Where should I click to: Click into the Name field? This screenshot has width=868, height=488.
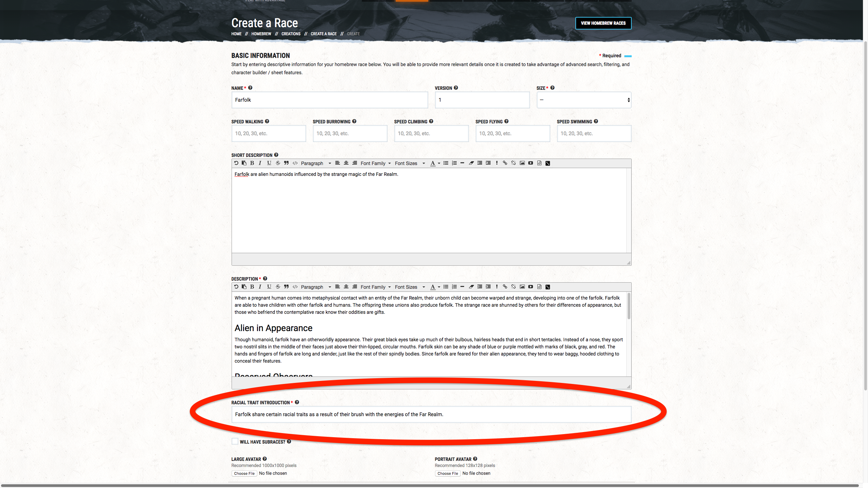point(330,100)
